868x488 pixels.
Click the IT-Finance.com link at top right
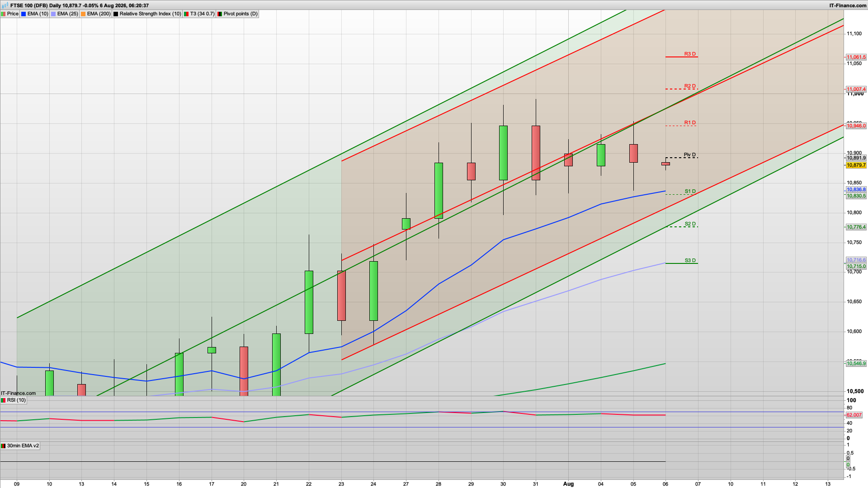[848, 5]
